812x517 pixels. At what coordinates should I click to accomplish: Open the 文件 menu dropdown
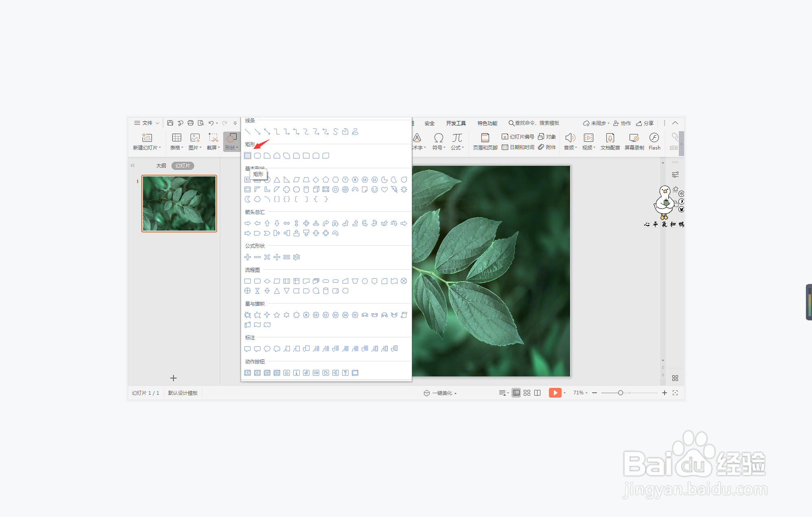147,123
